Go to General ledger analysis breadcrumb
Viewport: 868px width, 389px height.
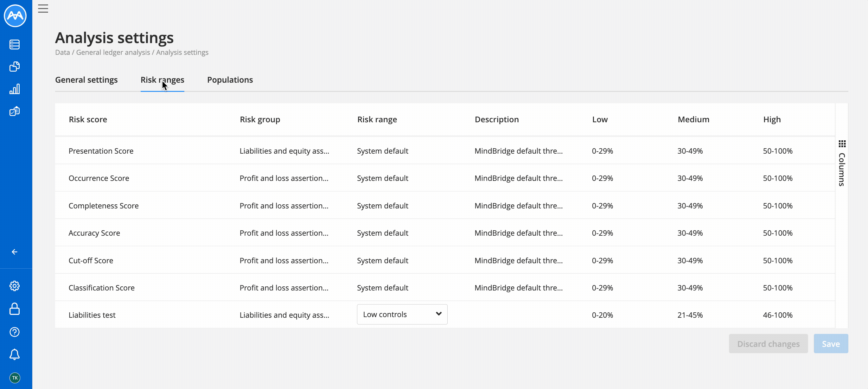[x=113, y=53]
